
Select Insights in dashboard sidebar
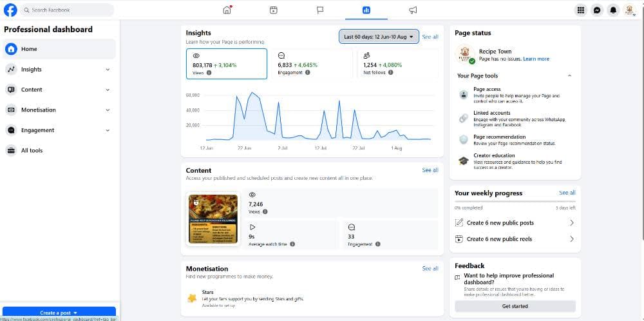tap(59, 70)
